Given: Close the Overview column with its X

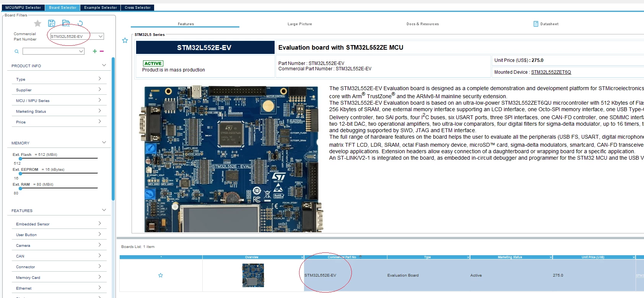Looking at the screenshot, I should (x=302, y=257).
